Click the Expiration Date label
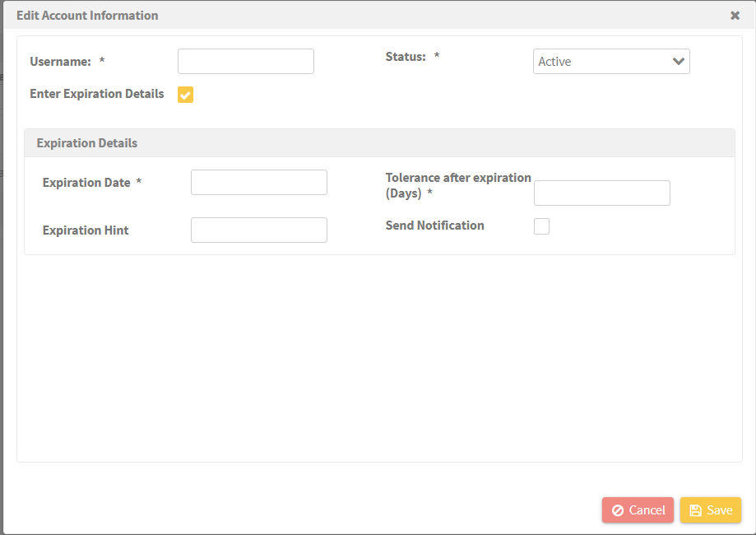Viewport: 756px width, 535px height. tap(86, 183)
